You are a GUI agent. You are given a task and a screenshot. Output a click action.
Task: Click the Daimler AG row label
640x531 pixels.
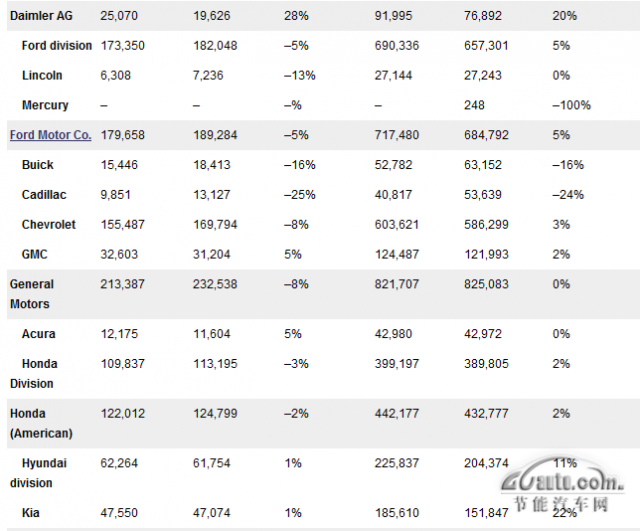41,16
